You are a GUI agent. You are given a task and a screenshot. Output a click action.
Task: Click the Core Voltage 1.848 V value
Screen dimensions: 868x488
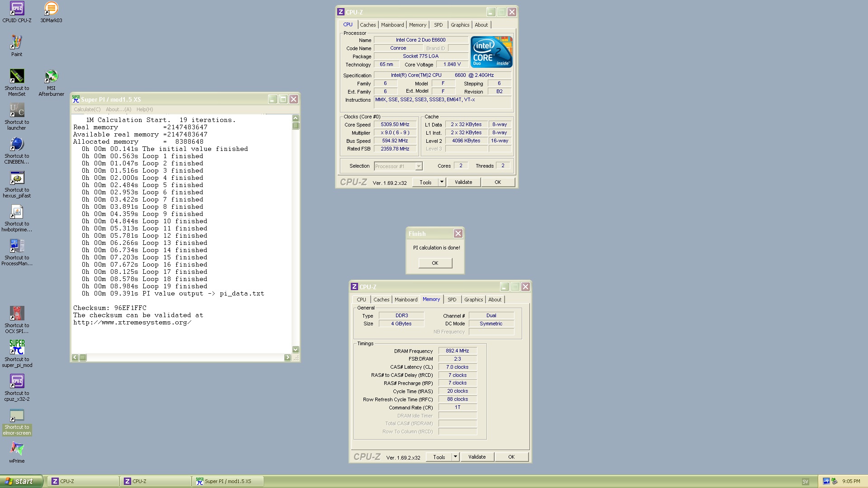point(452,65)
